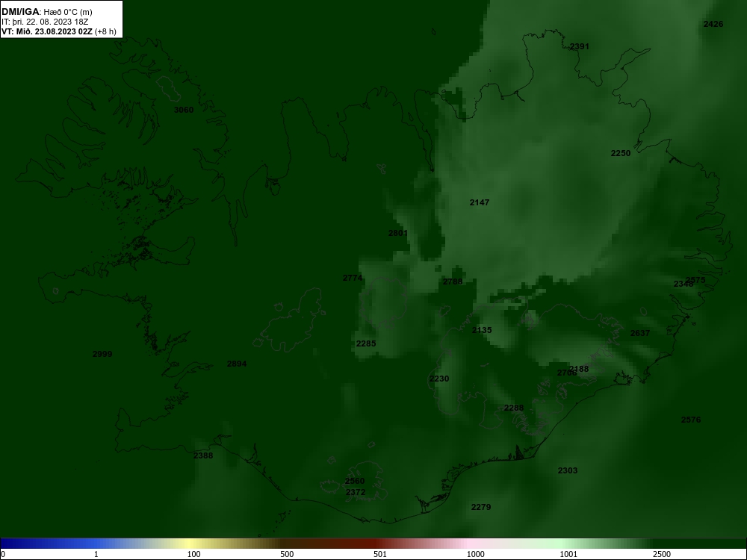
Task: Click the 2388 value on the map
Action: click(203, 455)
